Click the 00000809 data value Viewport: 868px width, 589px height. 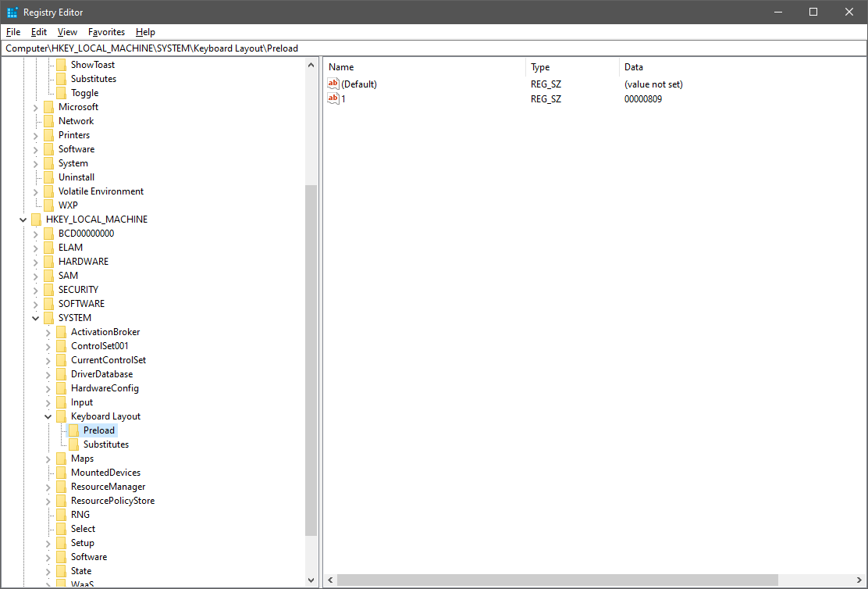pyautogui.click(x=643, y=99)
